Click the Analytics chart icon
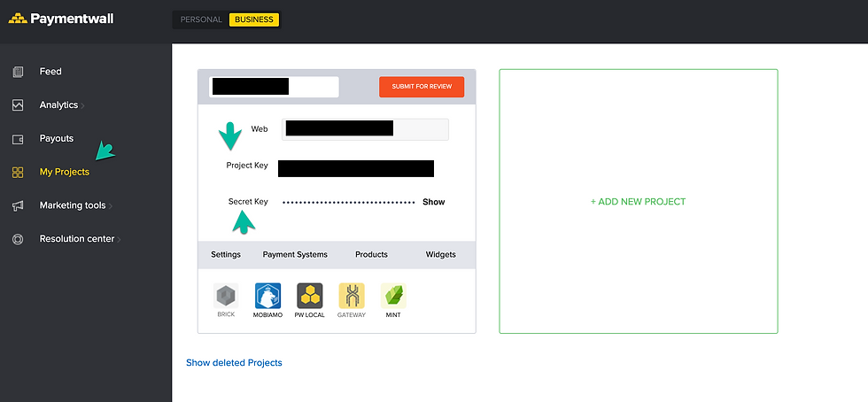 coord(18,105)
